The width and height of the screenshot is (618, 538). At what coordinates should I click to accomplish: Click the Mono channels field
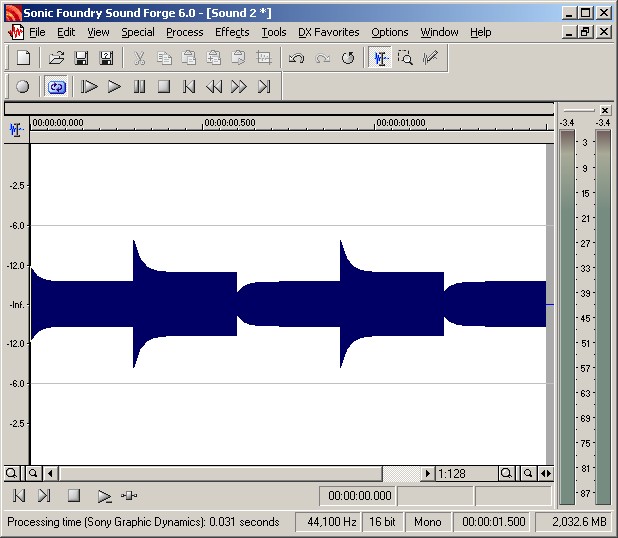[427, 522]
